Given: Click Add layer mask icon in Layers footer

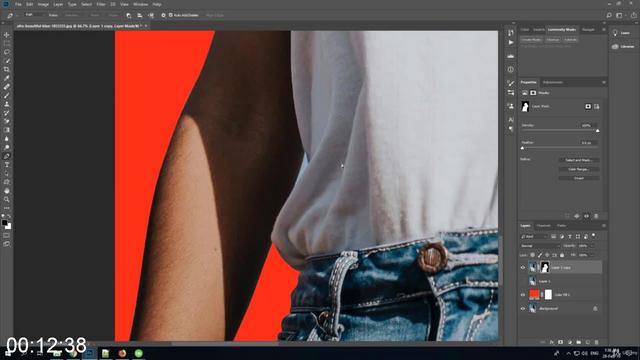Looking at the screenshot, I should [x=560, y=342].
